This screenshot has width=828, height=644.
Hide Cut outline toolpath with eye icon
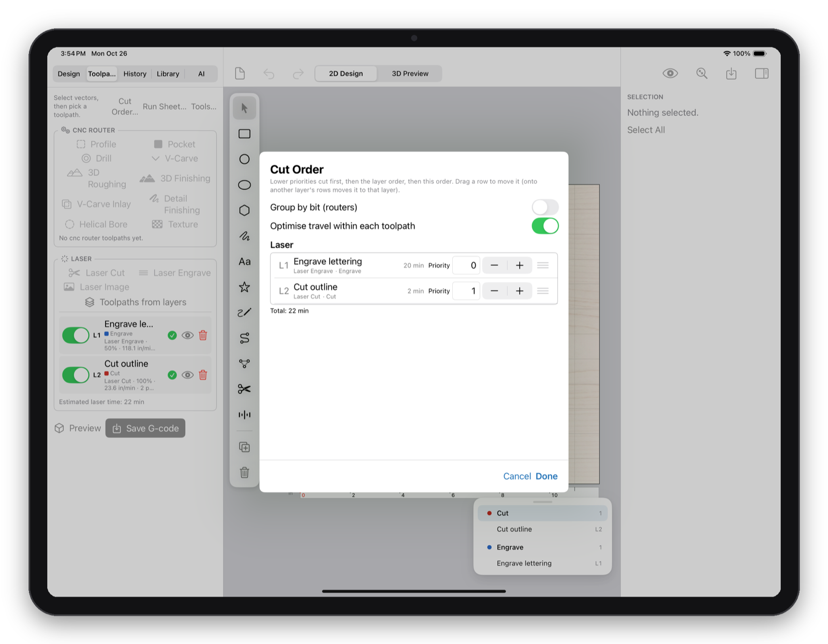(187, 375)
